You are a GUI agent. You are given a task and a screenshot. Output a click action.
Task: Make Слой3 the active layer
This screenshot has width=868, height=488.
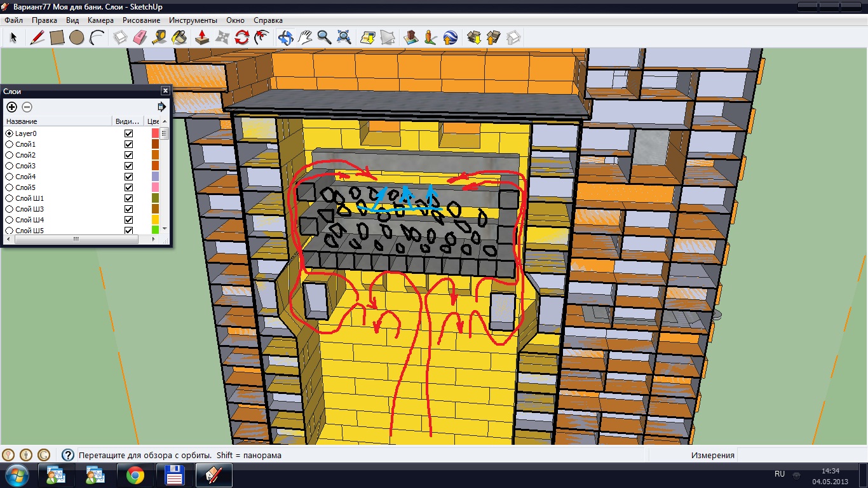coord(10,166)
